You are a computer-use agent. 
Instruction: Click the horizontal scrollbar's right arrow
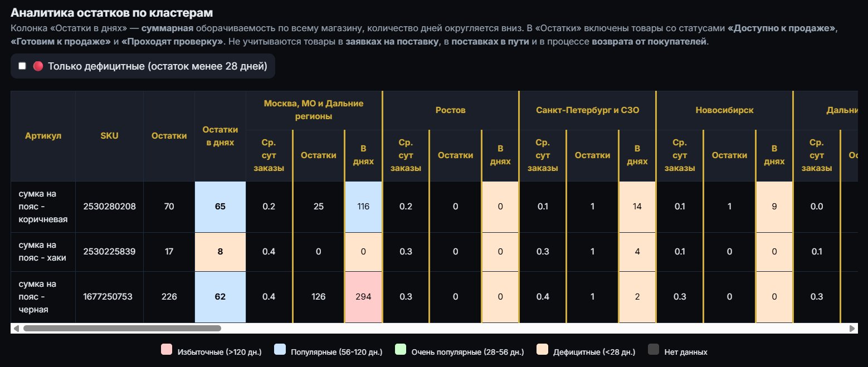tap(852, 329)
